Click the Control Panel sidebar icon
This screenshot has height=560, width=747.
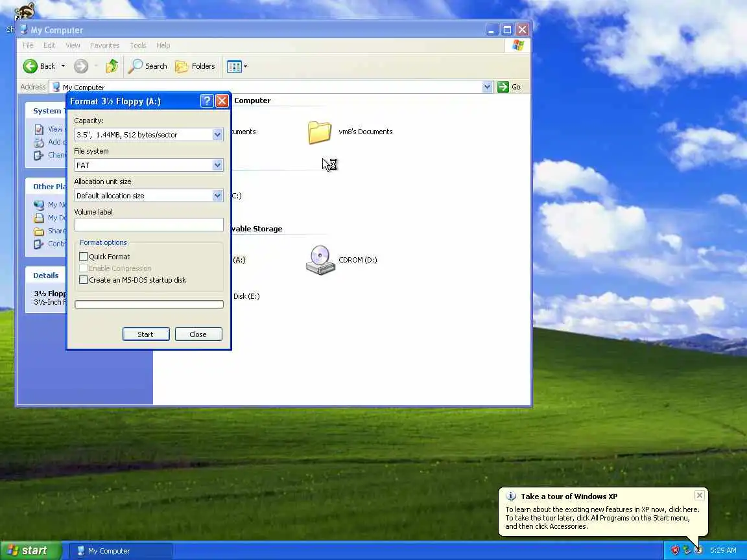pos(39,244)
